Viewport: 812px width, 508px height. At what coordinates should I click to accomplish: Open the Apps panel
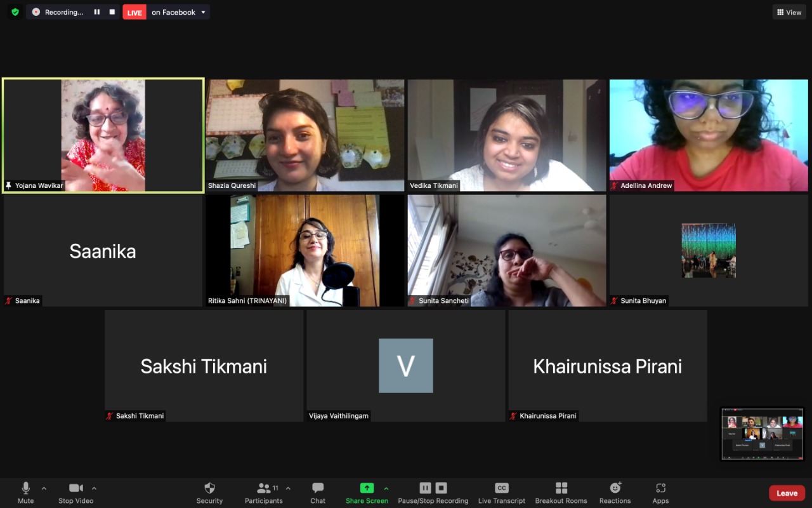pos(660,493)
